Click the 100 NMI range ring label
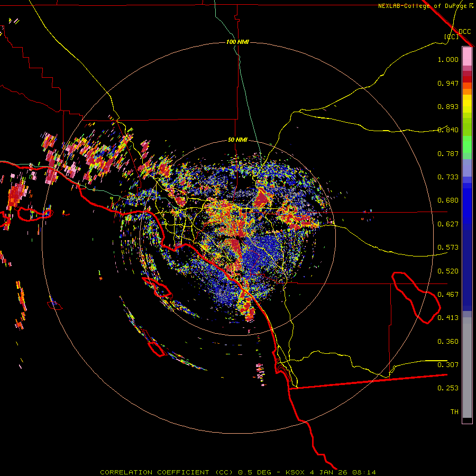 (237, 42)
